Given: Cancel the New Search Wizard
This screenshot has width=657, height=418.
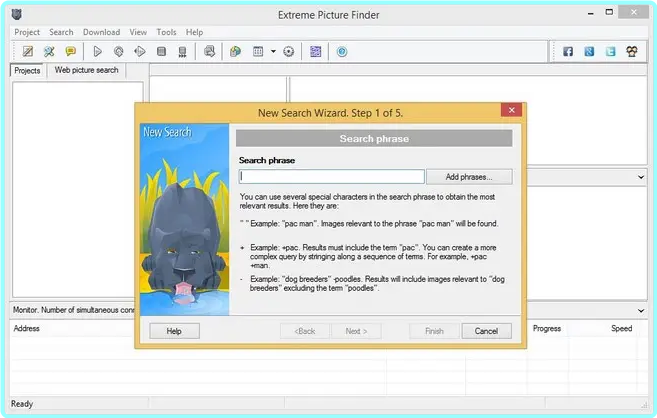Looking at the screenshot, I should (x=486, y=331).
